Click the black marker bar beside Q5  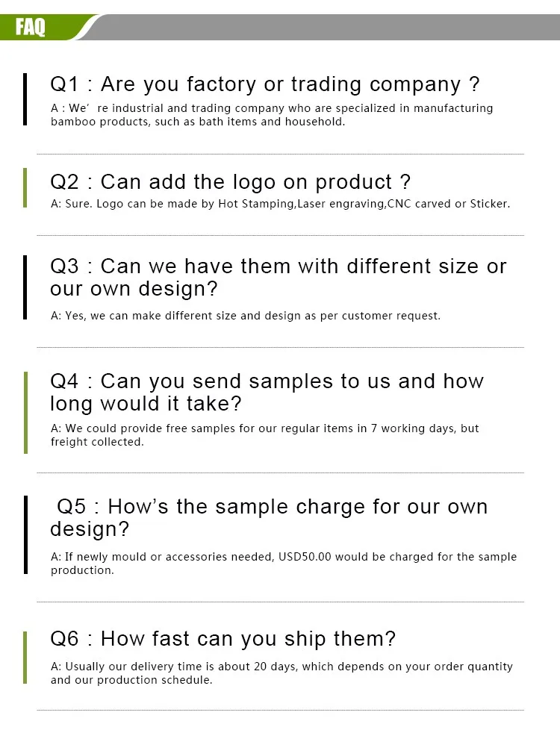[x=25, y=534]
